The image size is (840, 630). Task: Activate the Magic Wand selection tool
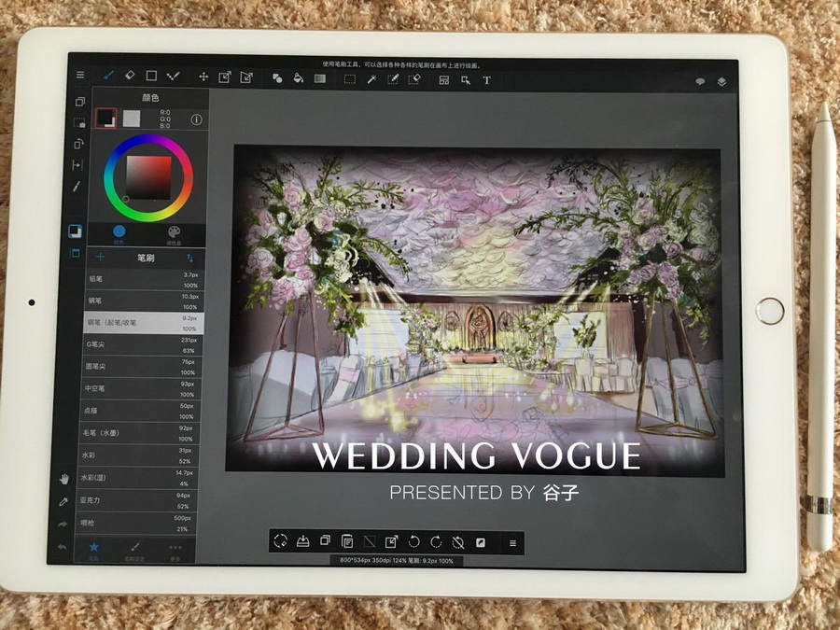[371, 79]
